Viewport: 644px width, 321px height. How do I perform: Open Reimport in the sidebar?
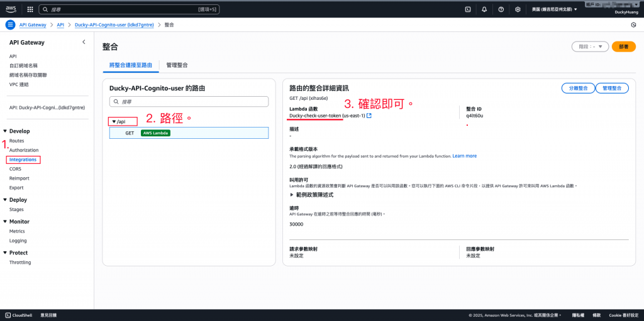coord(19,178)
